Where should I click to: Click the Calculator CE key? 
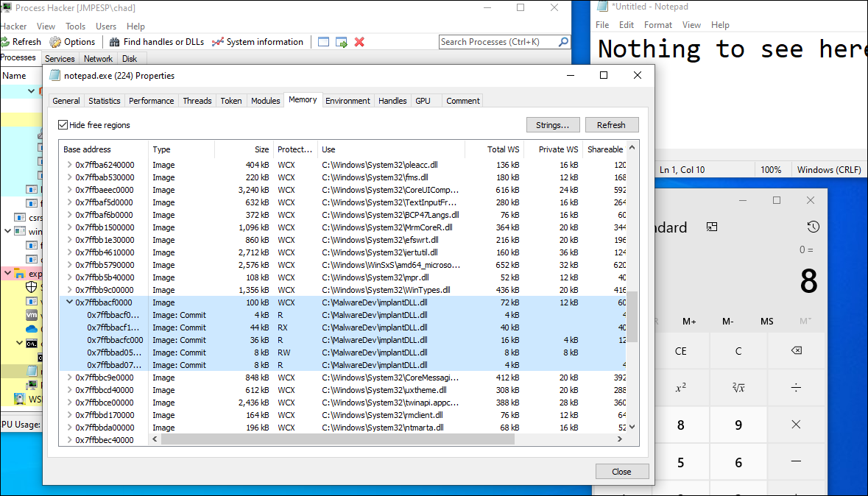(681, 351)
